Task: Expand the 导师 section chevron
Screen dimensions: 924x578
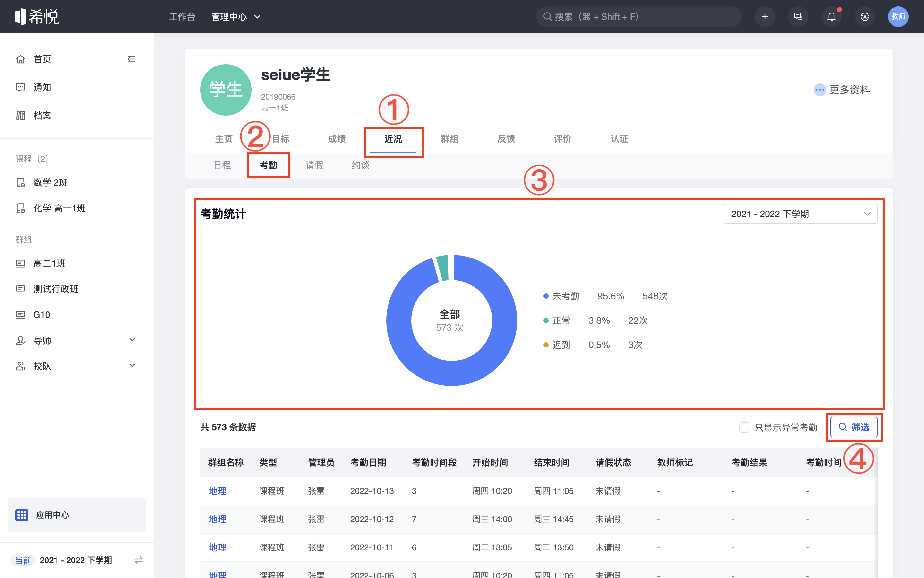Action: point(132,340)
